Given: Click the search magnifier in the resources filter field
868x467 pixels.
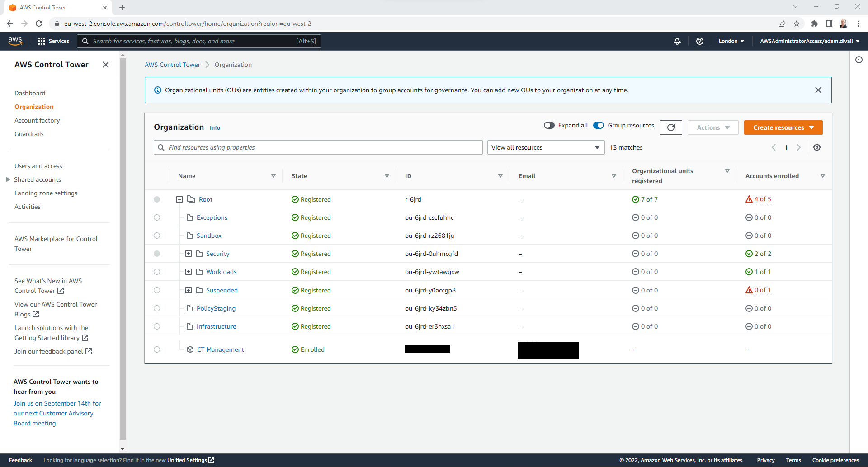Looking at the screenshot, I should click(x=161, y=147).
